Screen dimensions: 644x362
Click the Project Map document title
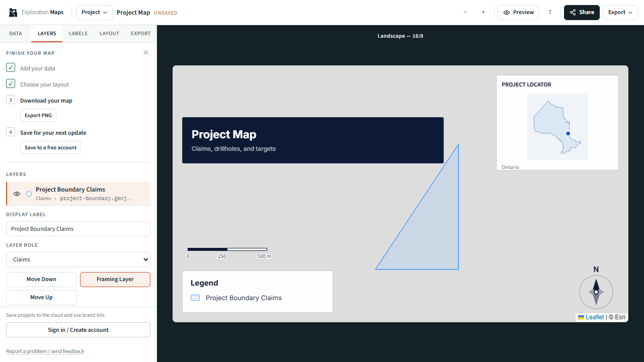coord(133,13)
